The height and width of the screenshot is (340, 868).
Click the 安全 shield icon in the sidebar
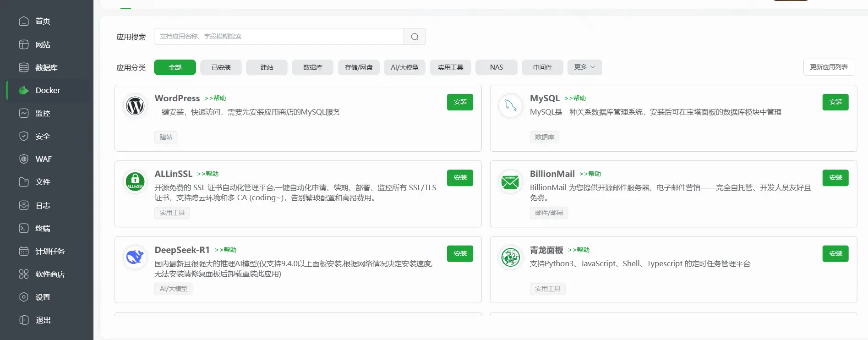pyautogui.click(x=24, y=136)
